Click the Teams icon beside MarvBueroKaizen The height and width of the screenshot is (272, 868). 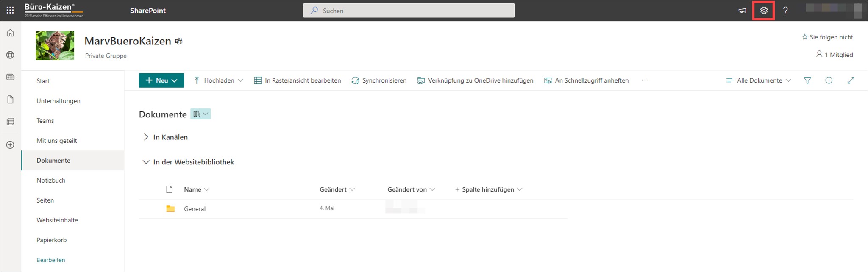[179, 41]
